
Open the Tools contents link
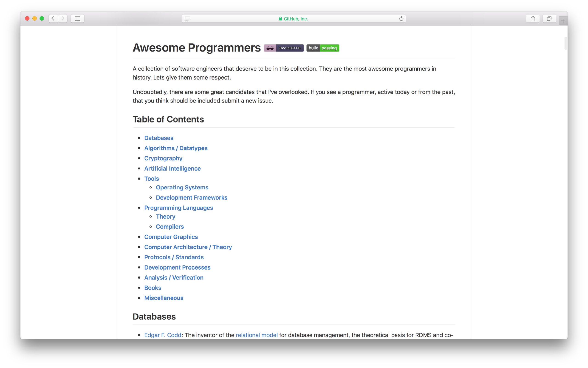point(152,179)
